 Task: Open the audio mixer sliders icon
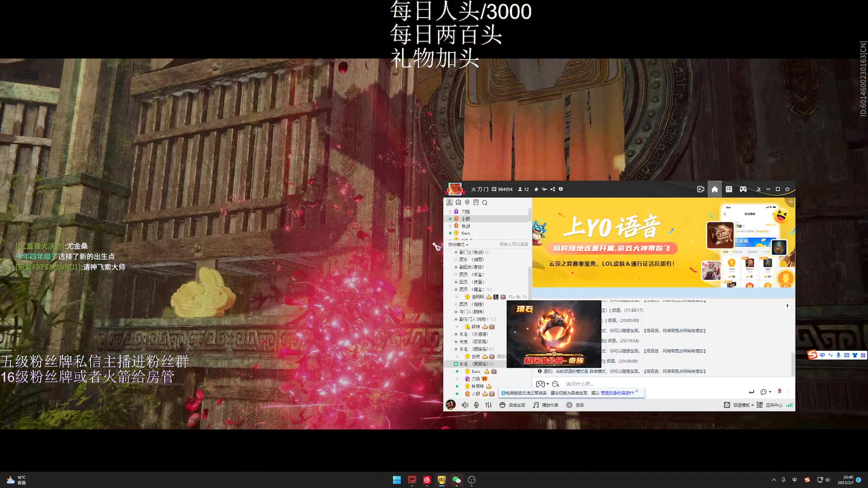[x=488, y=405]
